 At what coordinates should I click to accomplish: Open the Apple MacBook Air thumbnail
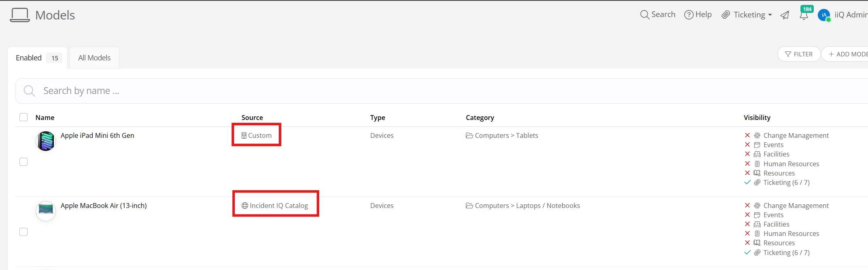click(46, 211)
